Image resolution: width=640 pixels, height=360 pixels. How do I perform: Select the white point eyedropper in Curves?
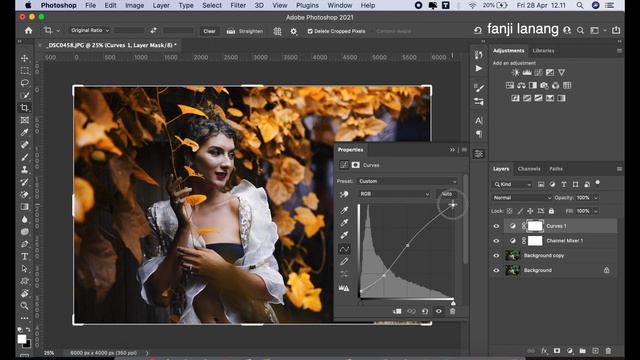[x=344, y=235]
